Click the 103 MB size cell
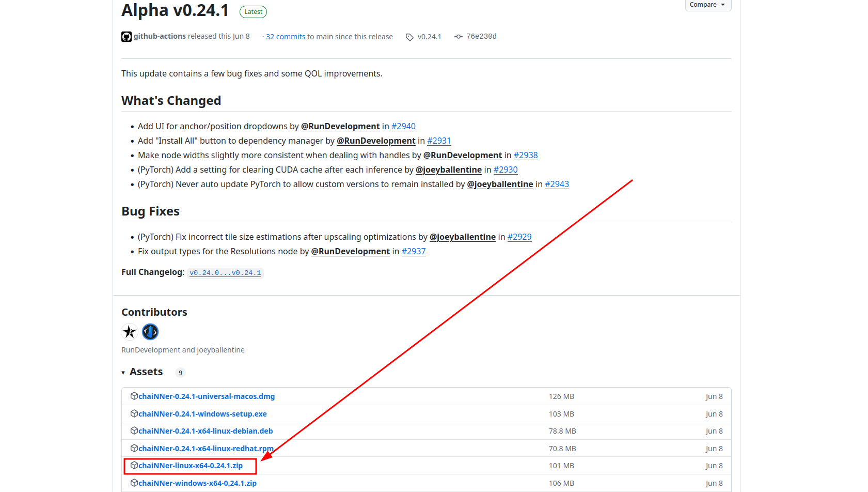The width and height of the screenshot is (868, 492). click(x=561, y=414)
